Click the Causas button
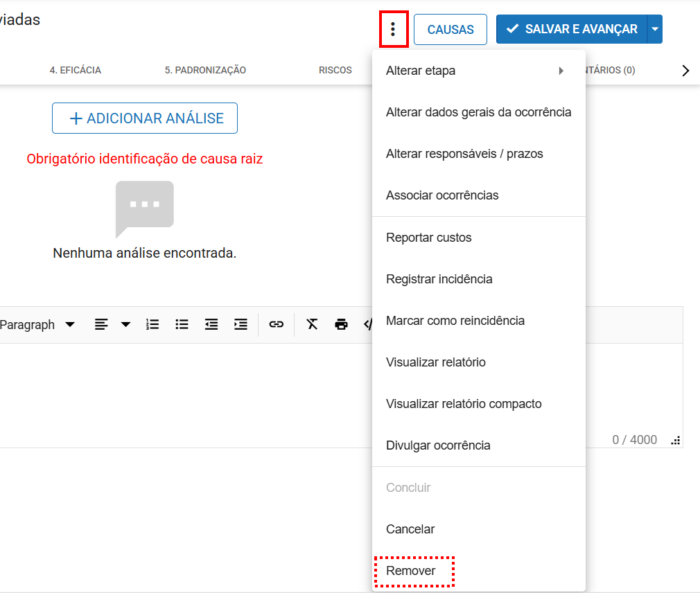 coord(450,29)
